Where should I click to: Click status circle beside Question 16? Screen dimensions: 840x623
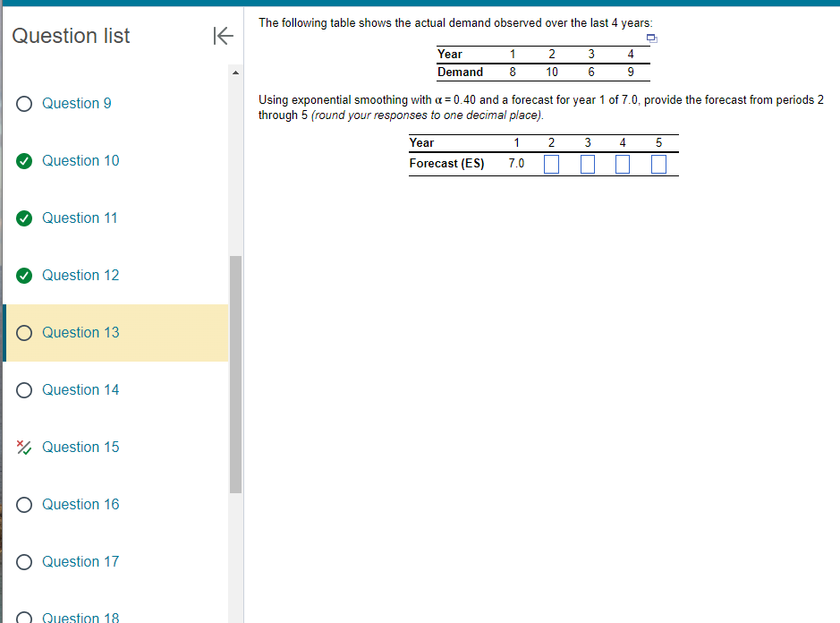pos(24,505)
